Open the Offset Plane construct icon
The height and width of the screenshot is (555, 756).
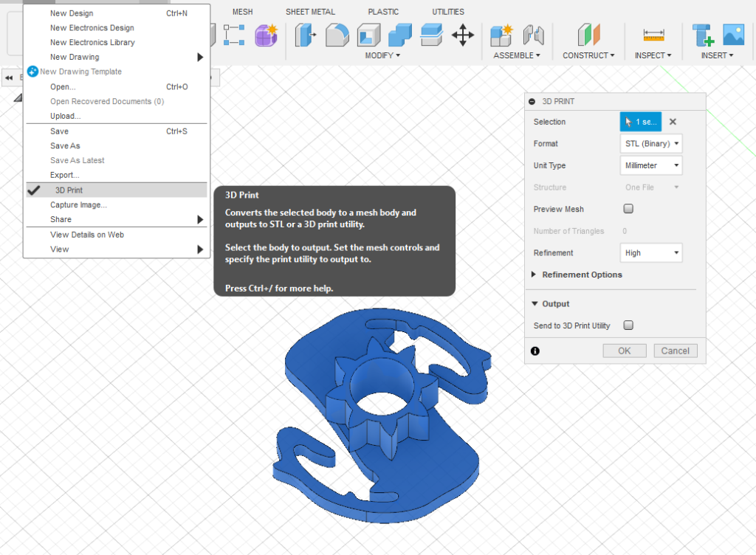point(588,35)
